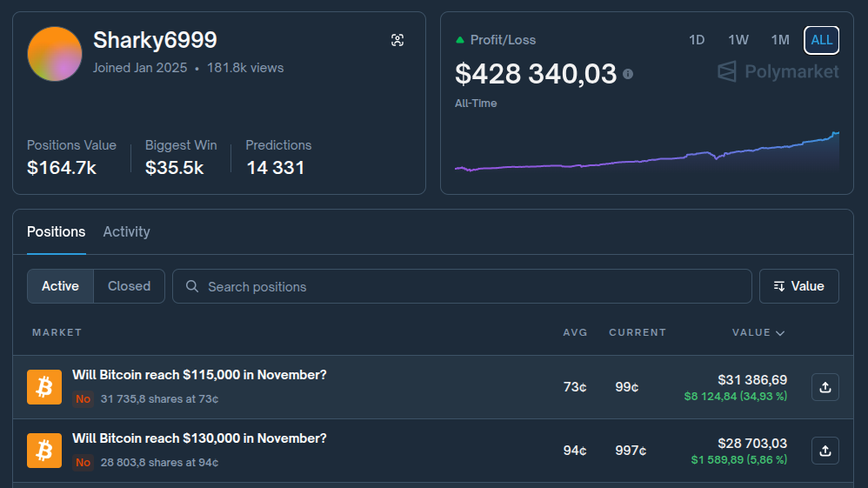Click '31 735,8 shares at 73¢'
Image resolution: width=868 pixels, height=488 pixels.
(x=159, y=398)
